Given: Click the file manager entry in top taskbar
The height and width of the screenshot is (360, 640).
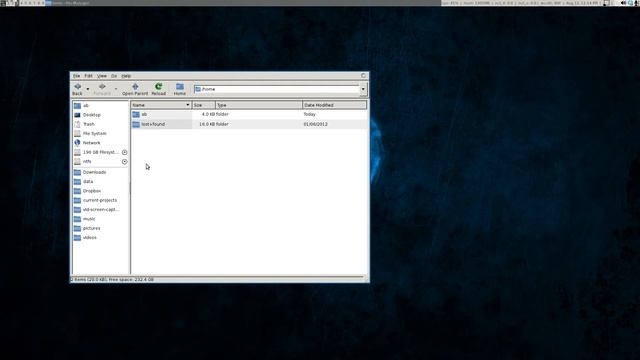Looking at the screenshot, I should [x=67, y=3].
